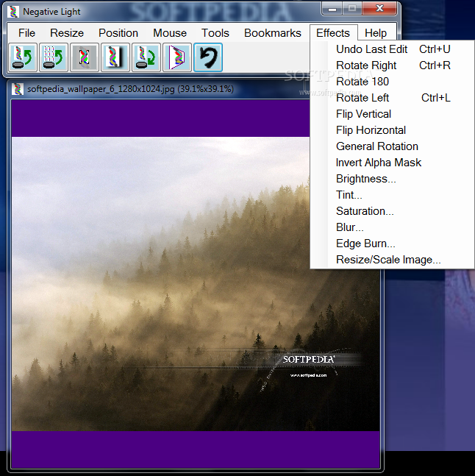Choose Rotate Right in the Effects menu
The height and width of the screenshot is (476, 475).
[392, 65]
